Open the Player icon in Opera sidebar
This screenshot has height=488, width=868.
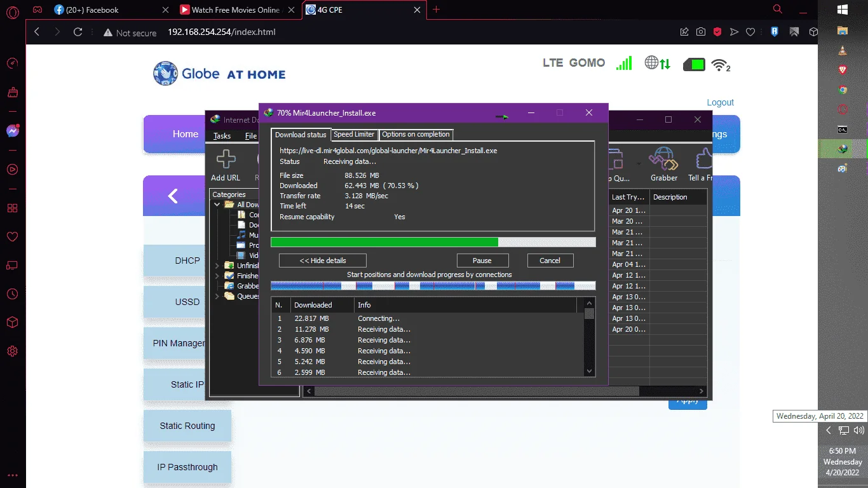pyautogui.click(x=12, y=170)
